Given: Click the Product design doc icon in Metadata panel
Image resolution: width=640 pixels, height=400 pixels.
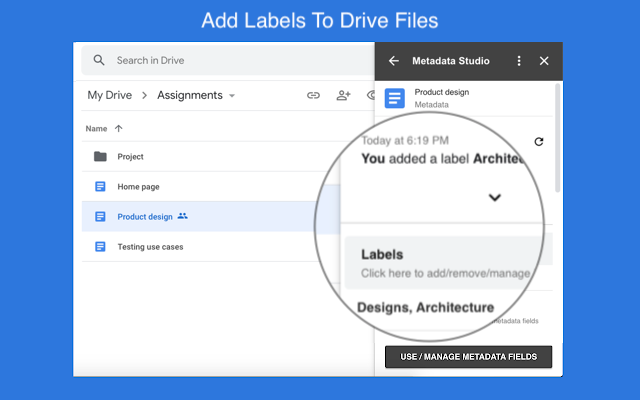Looking at the screenshot, I should (x=394, y=98).
